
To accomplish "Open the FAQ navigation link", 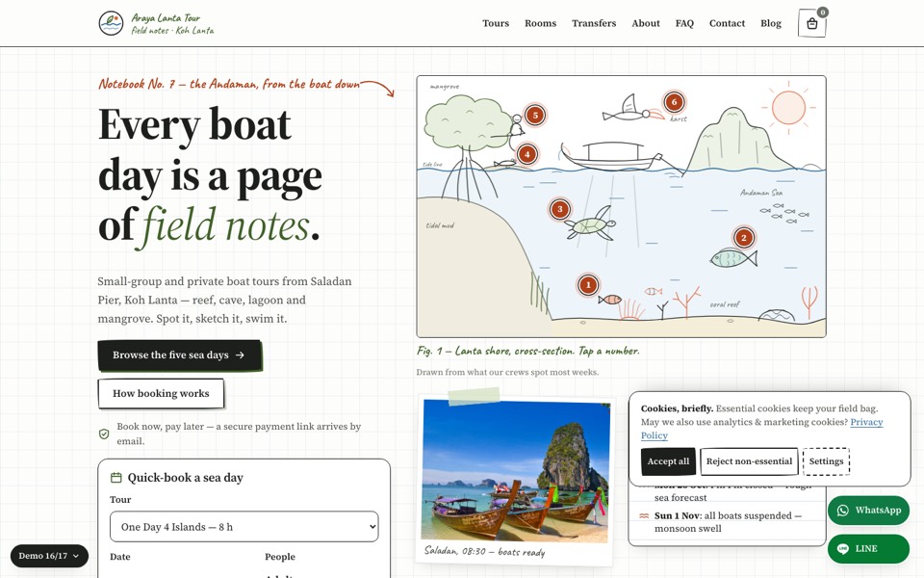I will [x=684, y=23].
